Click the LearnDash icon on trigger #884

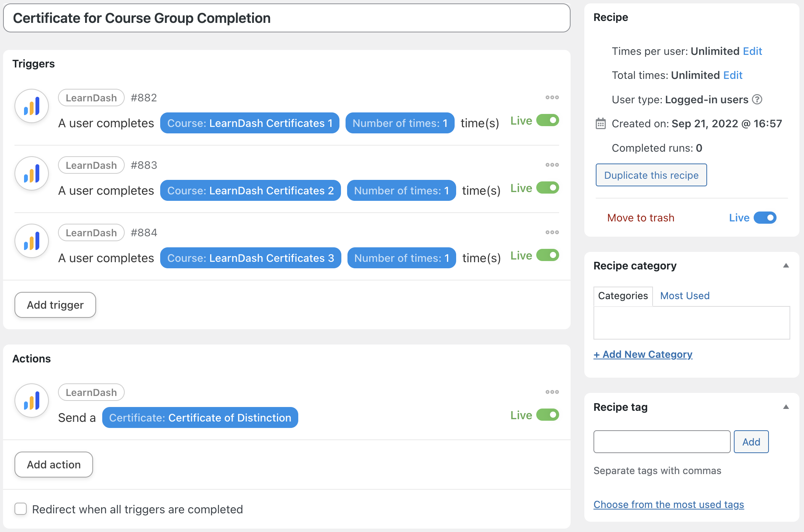(x=31, y=240)
